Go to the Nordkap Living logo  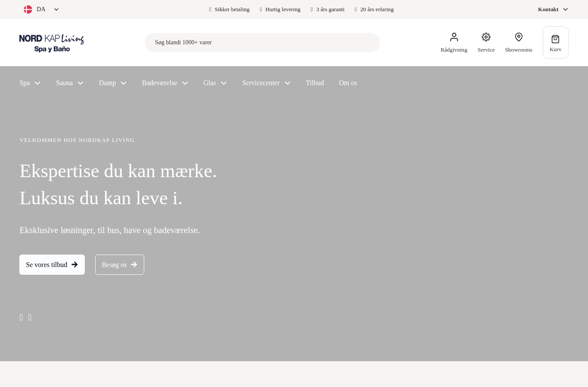coord(52,43)
